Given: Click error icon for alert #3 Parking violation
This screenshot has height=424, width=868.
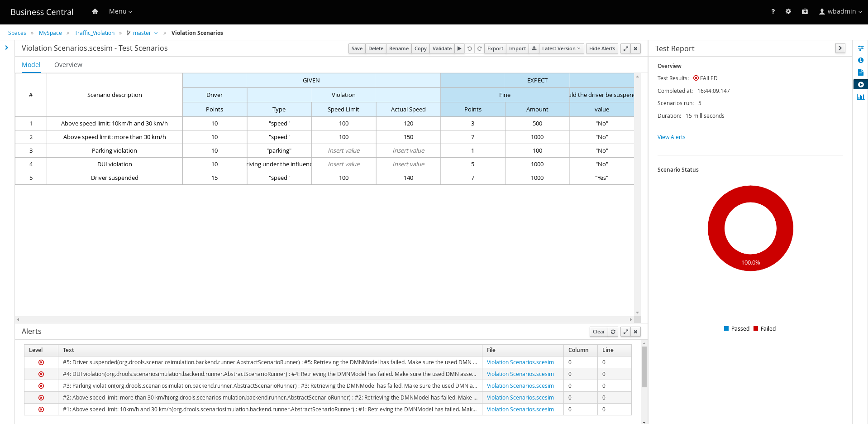Looking at the screenshot, I should (41, 386).
